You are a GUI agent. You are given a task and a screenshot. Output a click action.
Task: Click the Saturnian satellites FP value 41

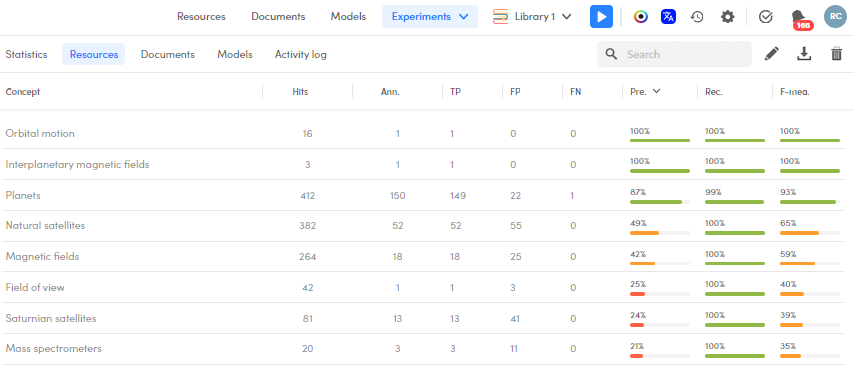coord(516,318)
